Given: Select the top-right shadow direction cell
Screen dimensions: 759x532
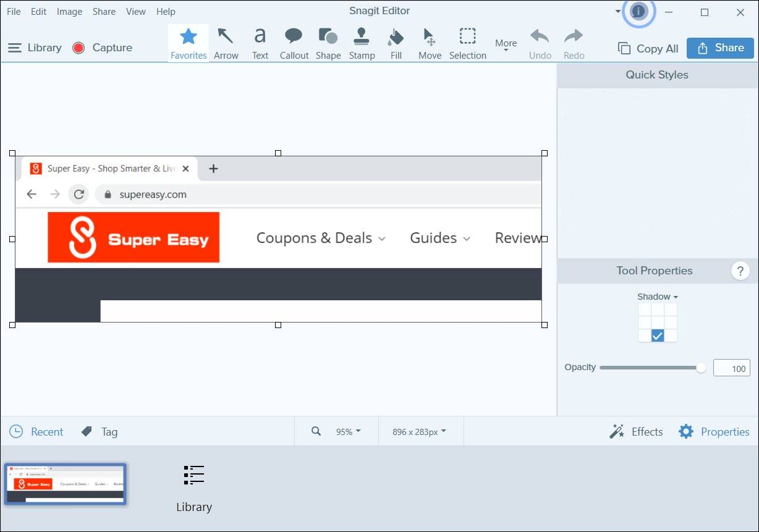Looking at the screenshot, I should [x=671, y=310].
